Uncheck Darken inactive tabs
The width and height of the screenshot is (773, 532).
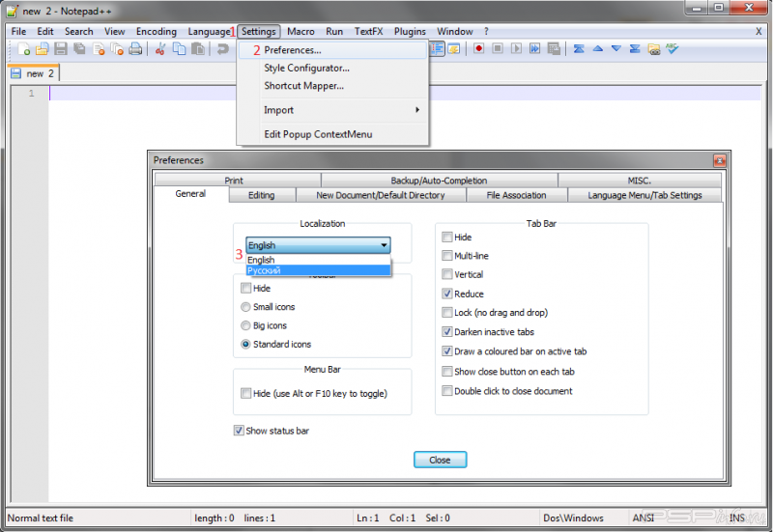click(x=447, y=332)
